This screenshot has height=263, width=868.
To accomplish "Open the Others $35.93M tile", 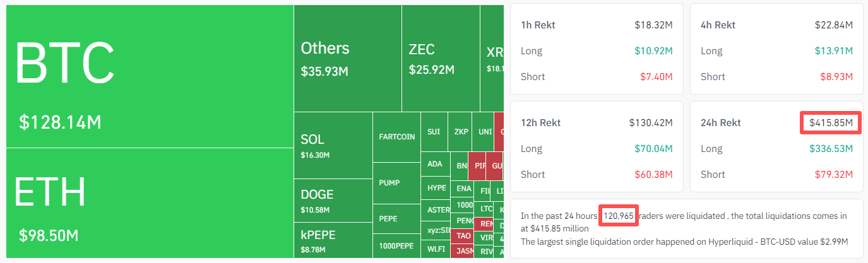I will pyautogui.click(x=347, y=58).
